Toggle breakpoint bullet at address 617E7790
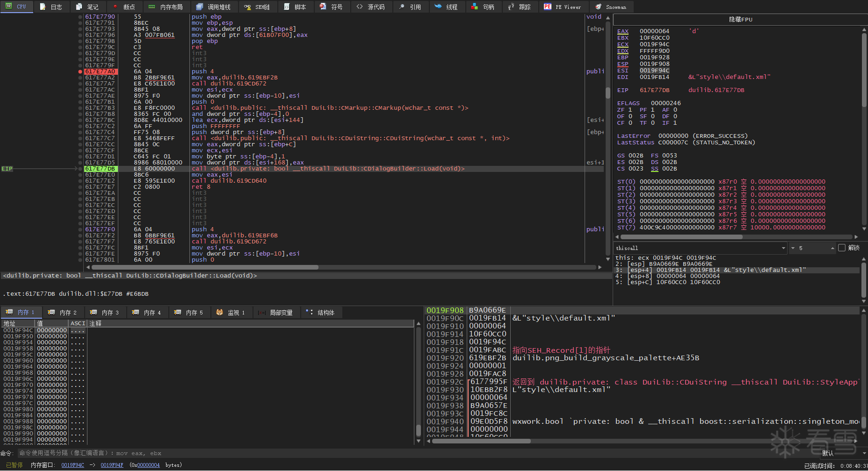The image size is (868, 471). [80, 17]
